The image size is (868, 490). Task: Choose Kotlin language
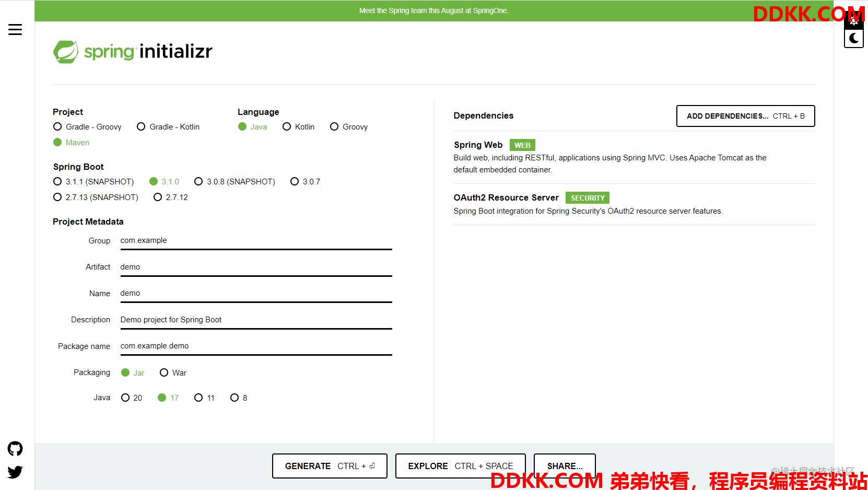point(299,127)
